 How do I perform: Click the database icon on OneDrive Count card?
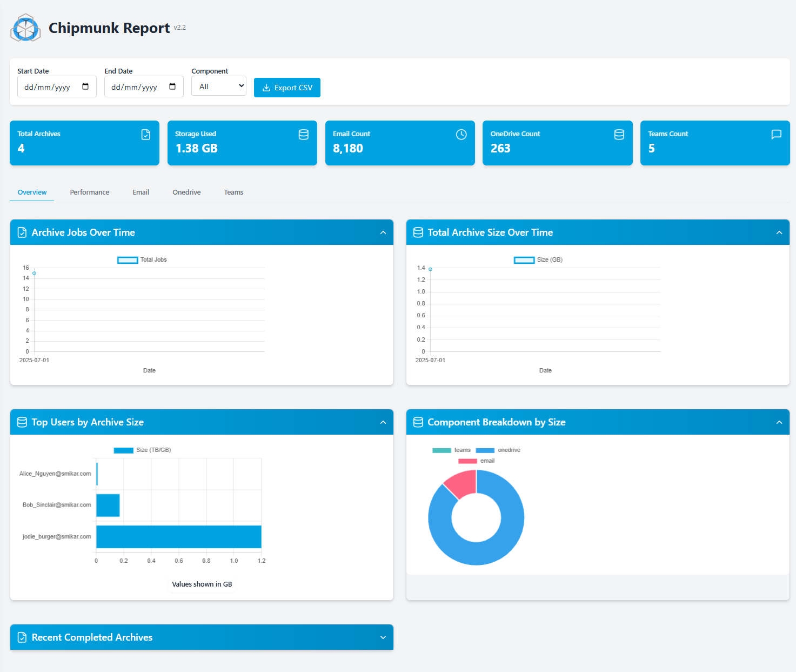pos(619,135)
